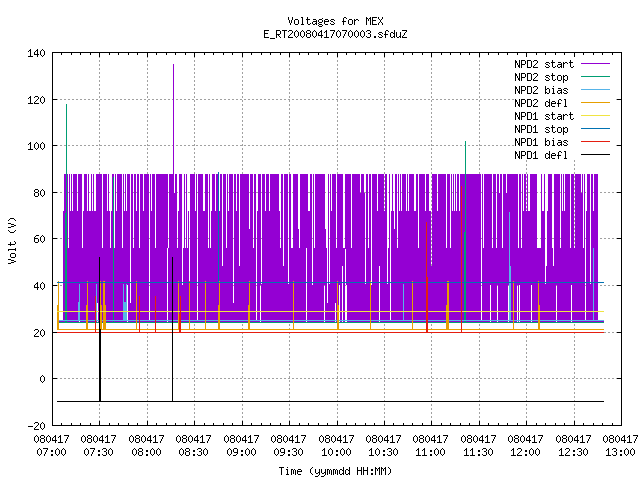The height and width of the screenshot is (480, 640).
Task: Click the 'NPD1 bias' legend label
Action: point(541,142)
